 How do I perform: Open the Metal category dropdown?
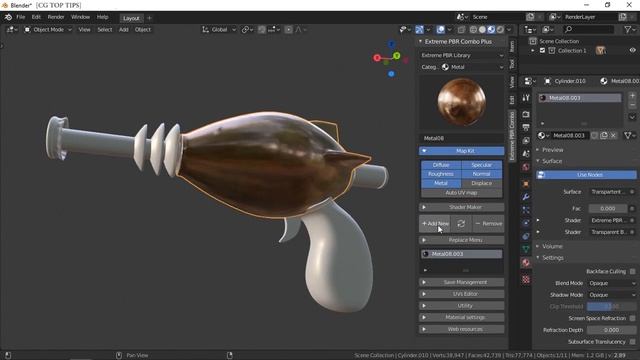(472, 67)
